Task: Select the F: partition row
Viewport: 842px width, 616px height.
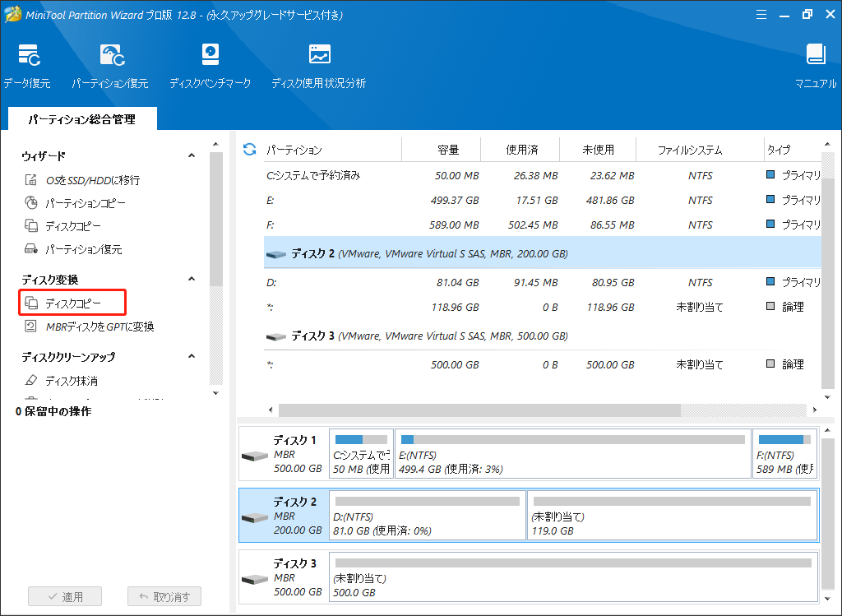Action: [543, 225]
